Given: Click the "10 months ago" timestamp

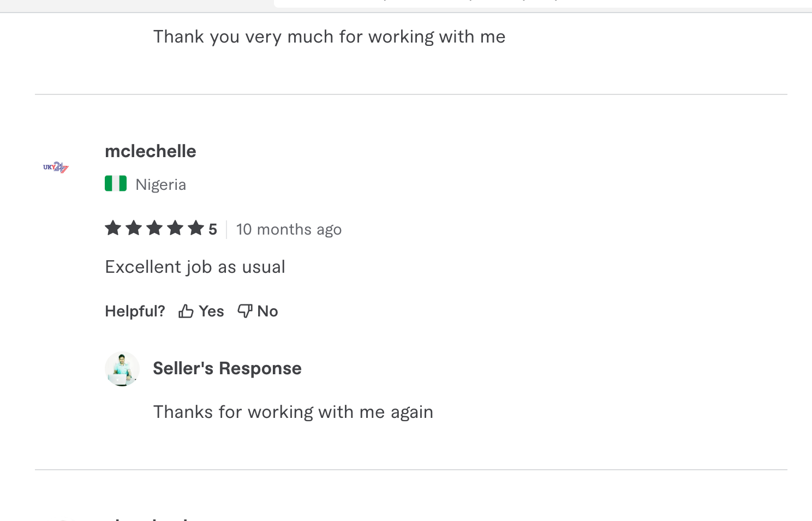Looking at the screenshot, I should pos(289,229).
